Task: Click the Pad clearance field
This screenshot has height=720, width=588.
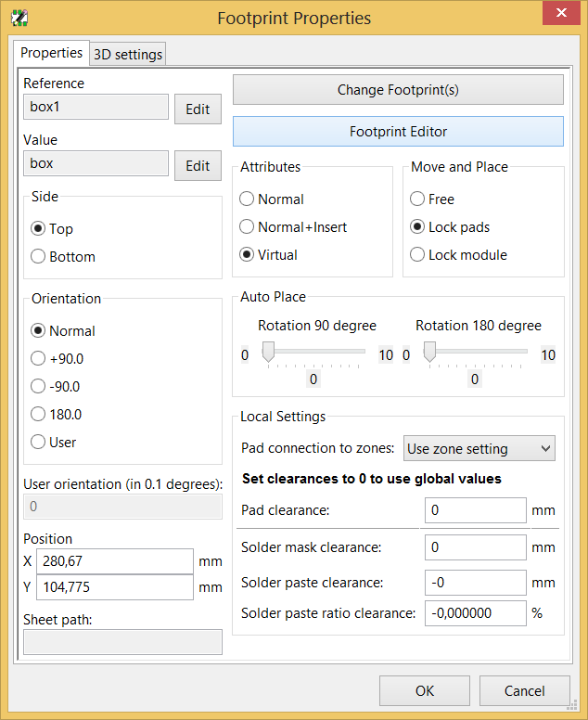Action: [475, 510]
